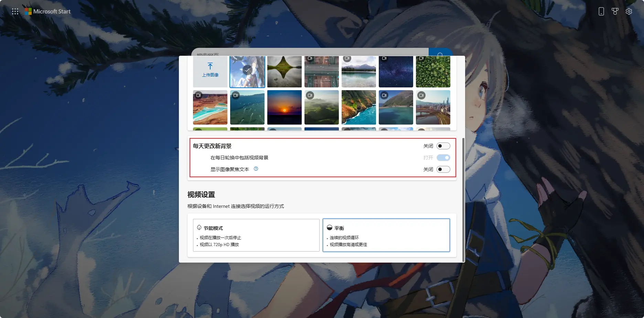
Task: Select the 节能模式 video option
Action: coord(256,235)
